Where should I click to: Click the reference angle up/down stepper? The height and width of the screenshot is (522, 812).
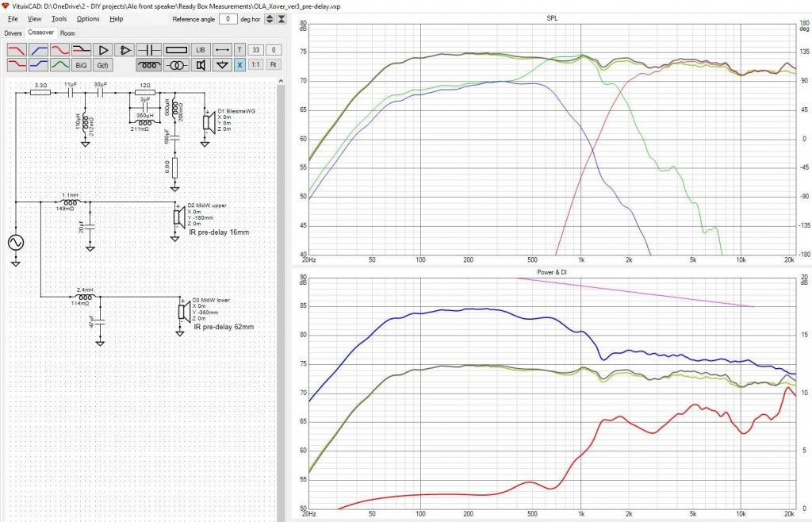pyautogui.click(x=270, y=19)
